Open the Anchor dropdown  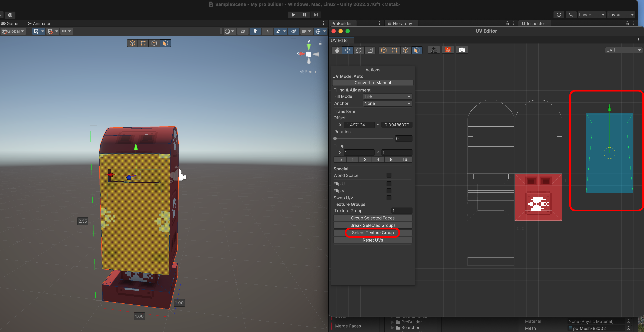(387, 103)
